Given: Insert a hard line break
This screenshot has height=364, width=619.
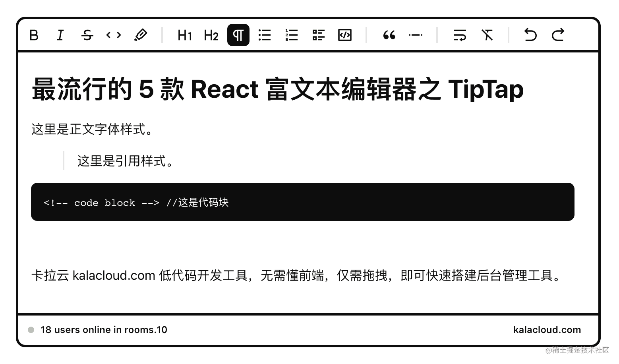Looking at the screenshot, I should pyautogui.click(x=460, y=35).
